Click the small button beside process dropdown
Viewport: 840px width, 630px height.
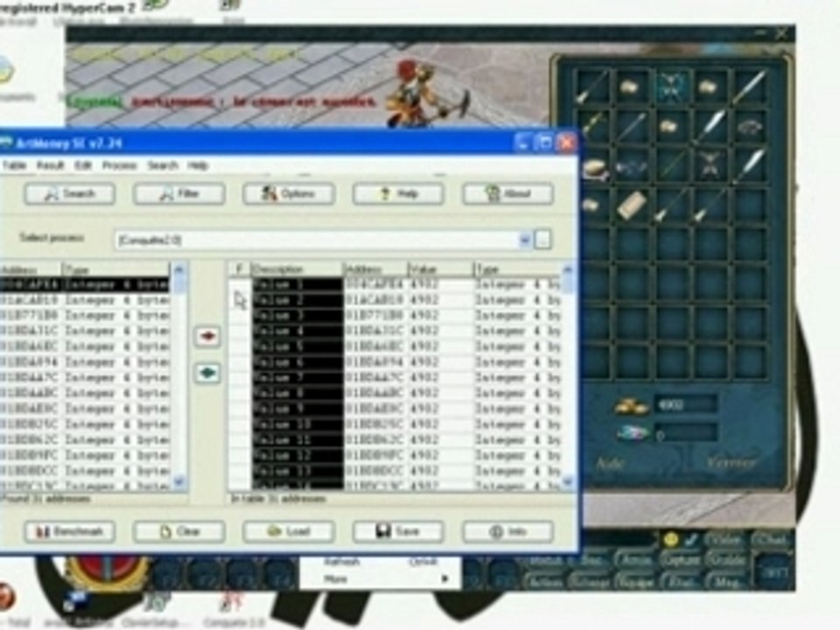click(542, 240)
